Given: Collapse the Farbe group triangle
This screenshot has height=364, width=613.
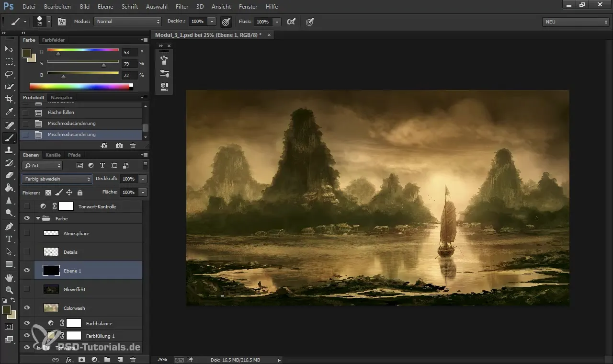Looking at the screenshot, I should [38, 218].
